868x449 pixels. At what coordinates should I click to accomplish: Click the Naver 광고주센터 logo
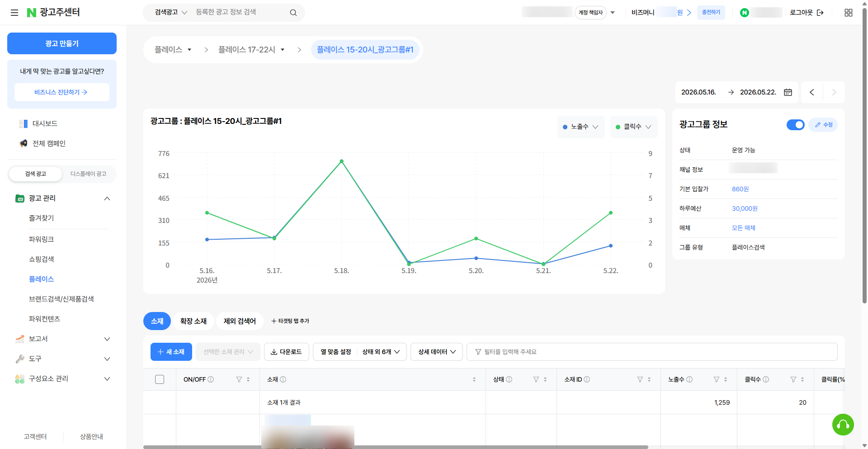tap(53, 12)
